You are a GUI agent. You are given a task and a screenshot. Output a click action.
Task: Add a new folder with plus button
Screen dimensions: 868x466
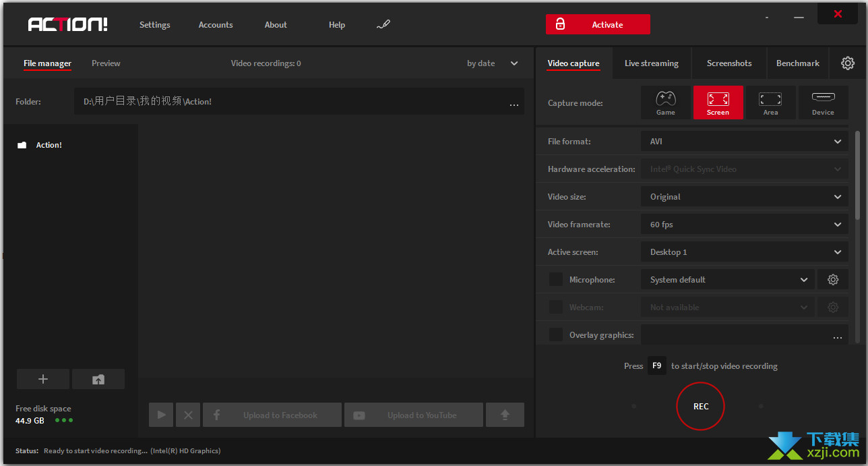coord(43,379)
